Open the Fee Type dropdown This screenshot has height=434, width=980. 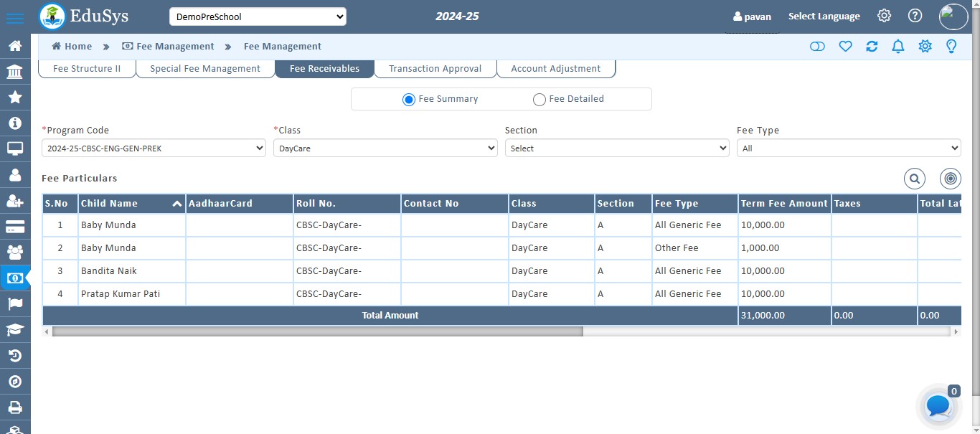pyautogui.click(x=848, y=148)
